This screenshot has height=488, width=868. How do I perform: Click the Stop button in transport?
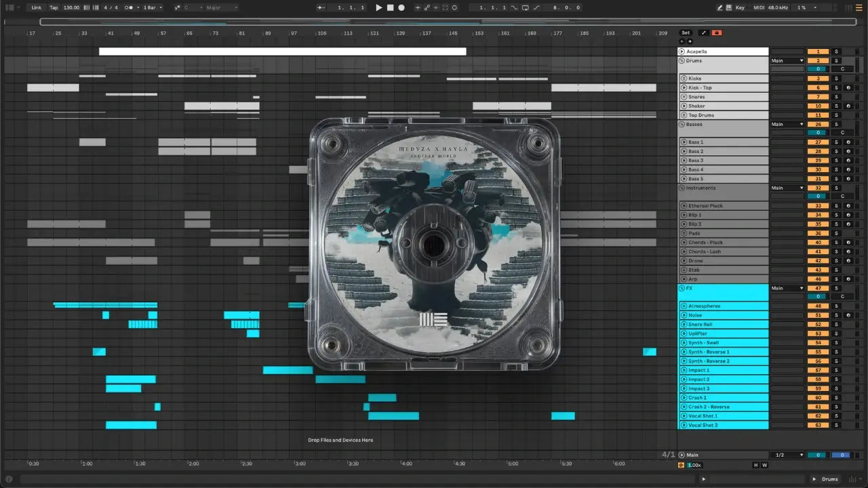[x=390, y=7]
